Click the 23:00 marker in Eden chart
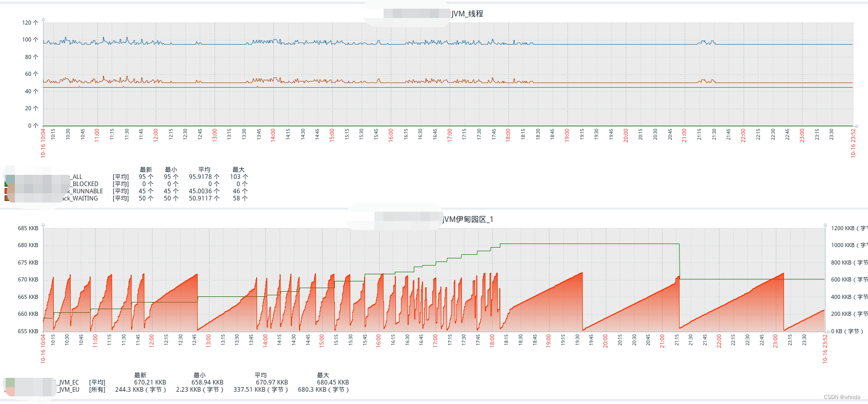 point(775,341)
